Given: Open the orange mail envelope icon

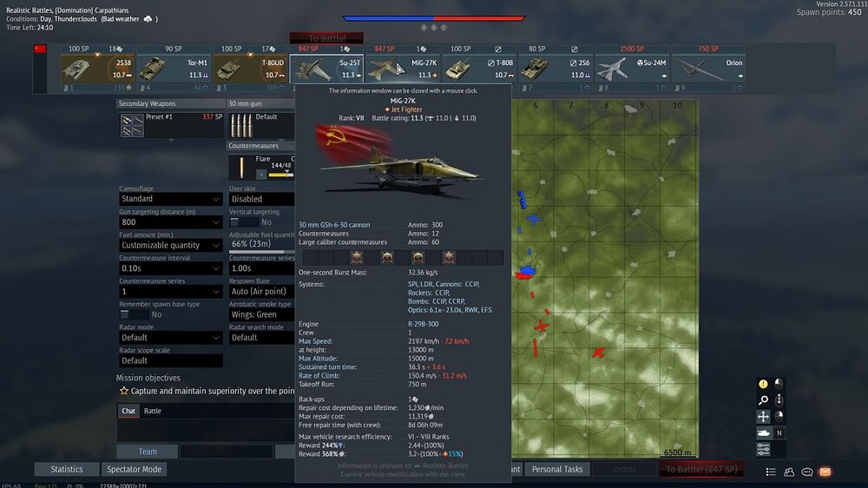Looking at the screenshot, I should click(825, 472).
